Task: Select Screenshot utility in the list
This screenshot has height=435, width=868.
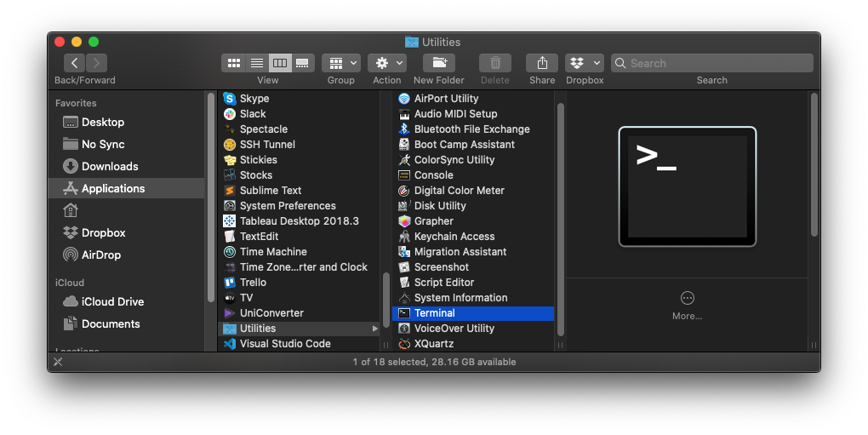Action: 473,266
